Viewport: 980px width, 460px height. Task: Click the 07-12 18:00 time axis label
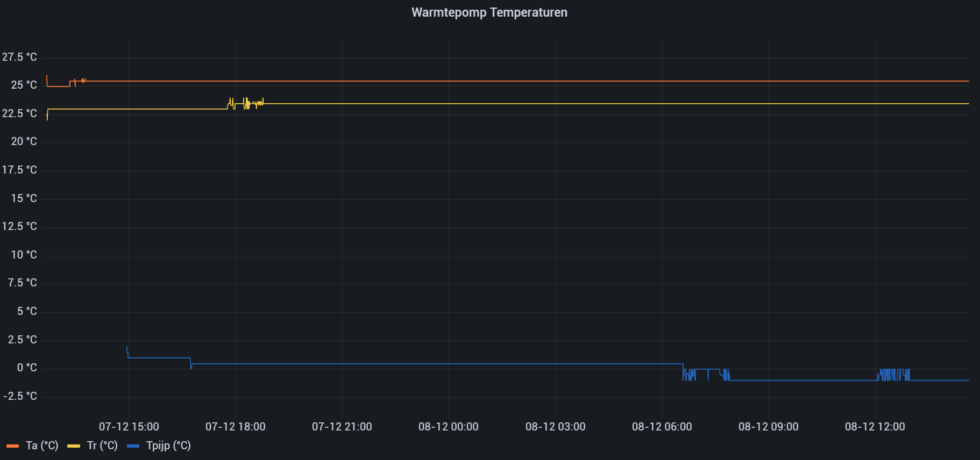(x=236, y=427)
